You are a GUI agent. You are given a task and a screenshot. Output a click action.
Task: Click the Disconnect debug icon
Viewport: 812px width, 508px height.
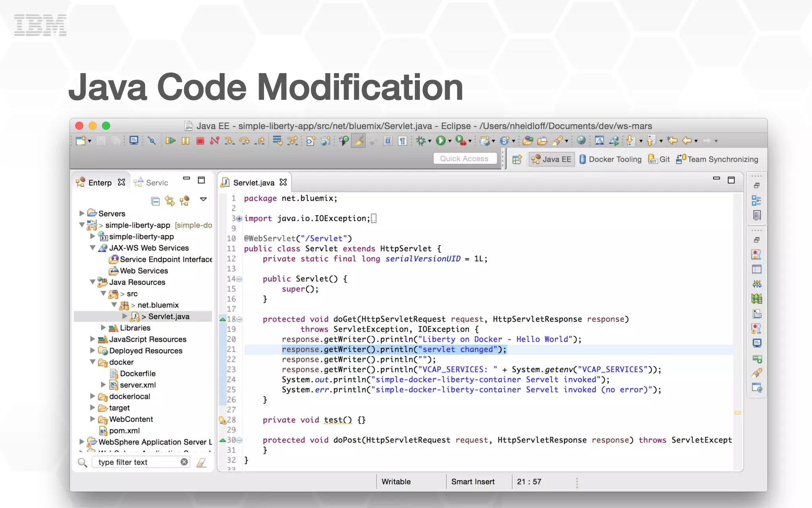click(215, 140)
